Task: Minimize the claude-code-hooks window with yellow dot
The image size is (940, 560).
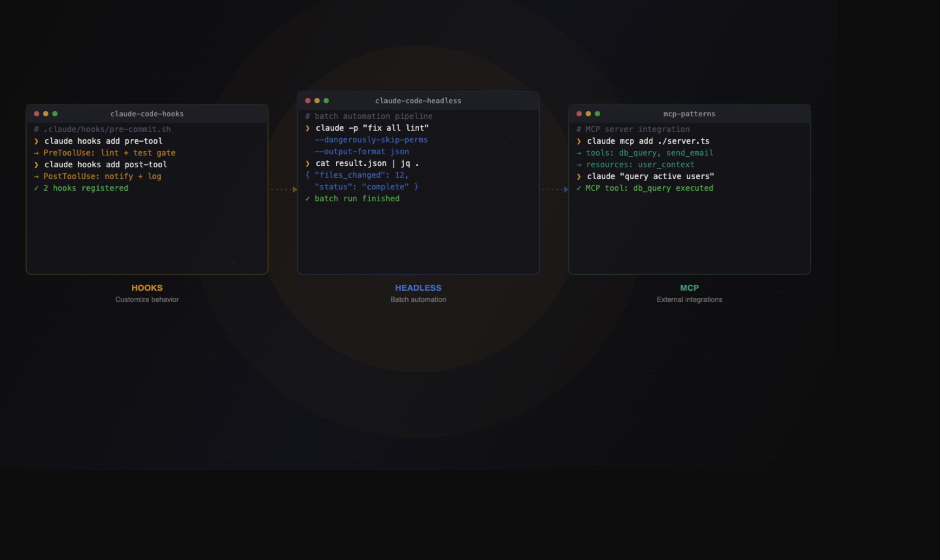Action: [46, 114]
